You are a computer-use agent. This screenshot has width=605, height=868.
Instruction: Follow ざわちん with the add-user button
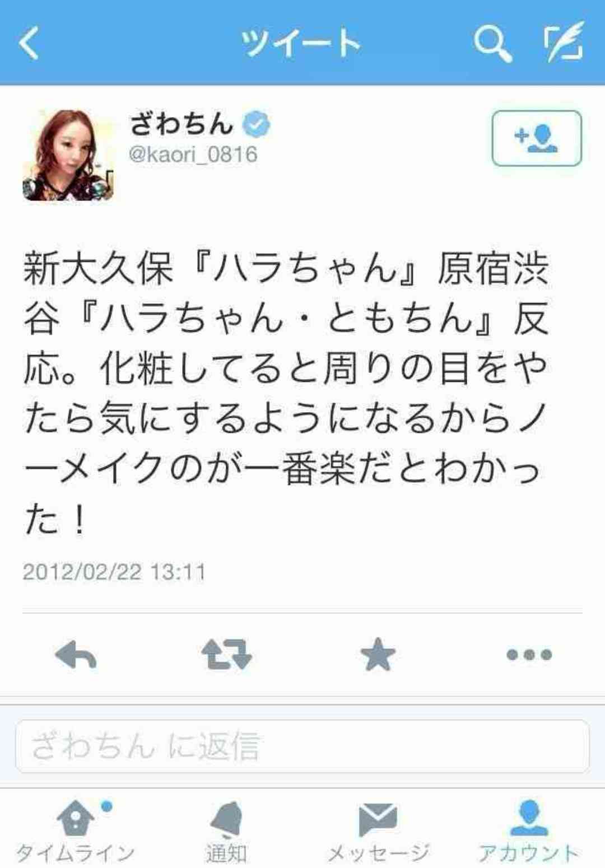click(537, 138)
